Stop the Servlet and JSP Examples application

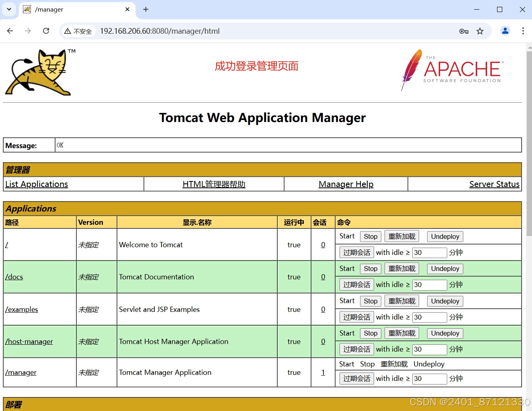click(x=370, y=301)
